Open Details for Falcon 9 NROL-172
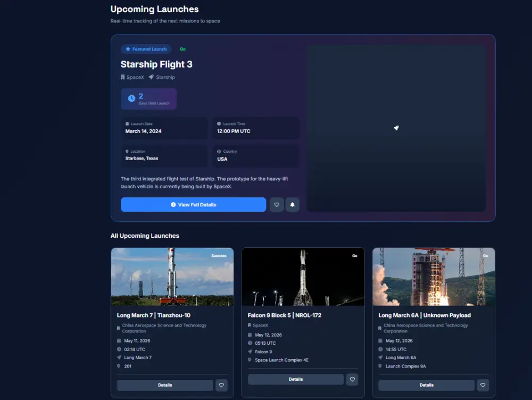The width and height of the screenshot is (532, 400). point(295,379)
